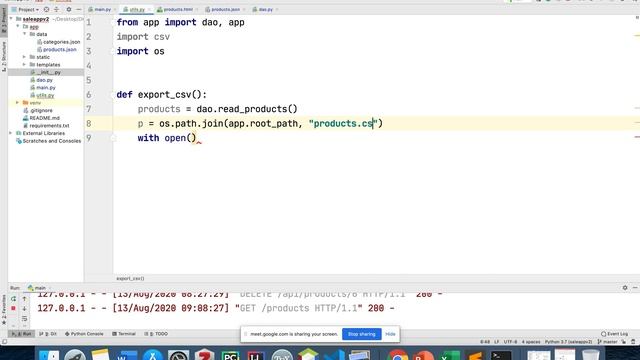Open Project panel settings gear
Viewport: 640px width, 360px height.
pos(69,9)
